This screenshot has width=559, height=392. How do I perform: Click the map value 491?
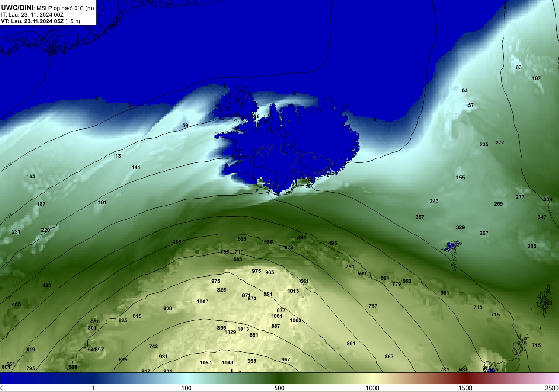(302, 237)
